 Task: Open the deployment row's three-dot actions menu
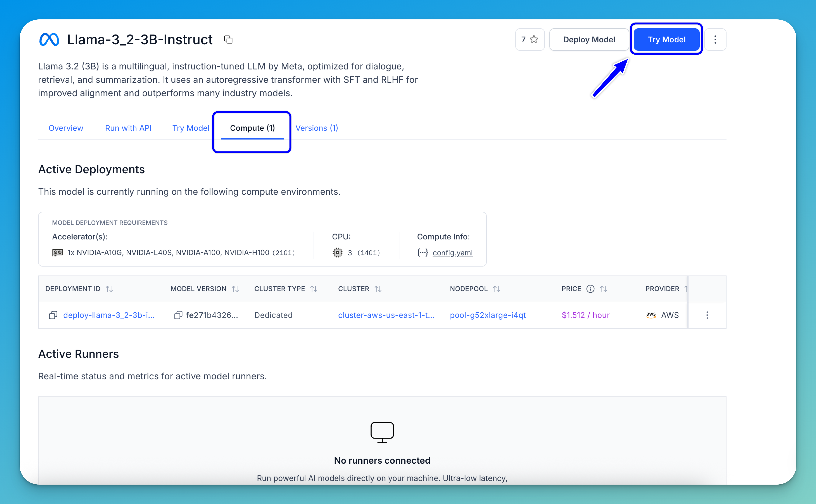coord(707,315)
